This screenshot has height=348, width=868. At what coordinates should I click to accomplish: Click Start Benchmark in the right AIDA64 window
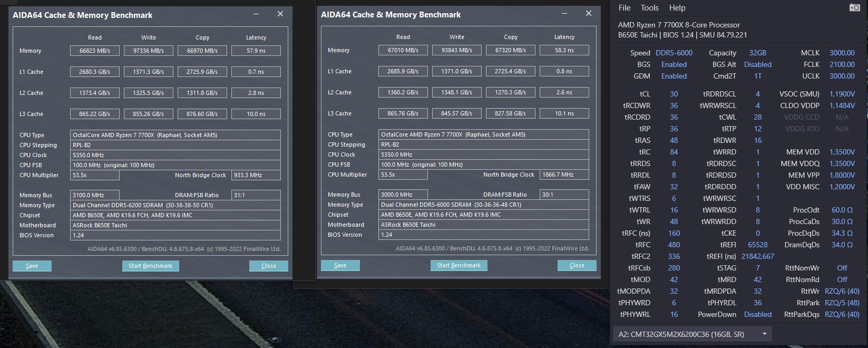[459, 265]
